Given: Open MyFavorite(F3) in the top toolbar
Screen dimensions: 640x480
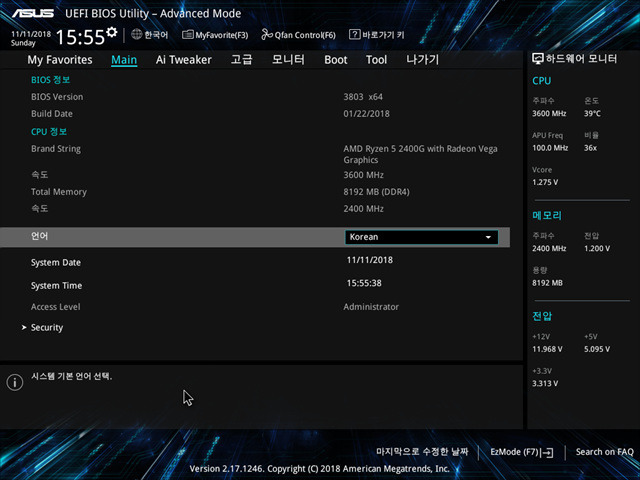Looking at the screenshot, I should pyautogui.click(x=215, y=35).
